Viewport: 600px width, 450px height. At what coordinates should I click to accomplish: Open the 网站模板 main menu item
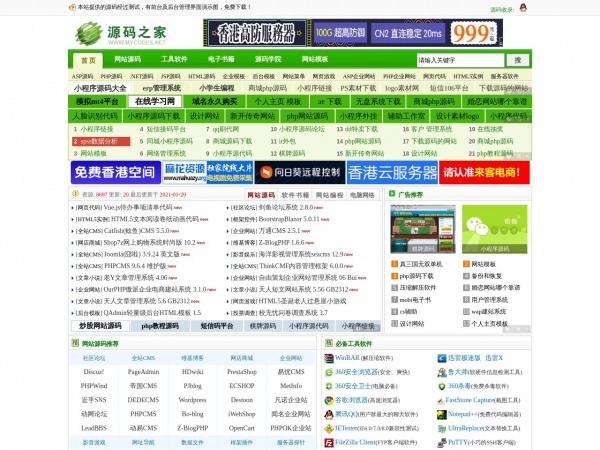click(315, 59)
